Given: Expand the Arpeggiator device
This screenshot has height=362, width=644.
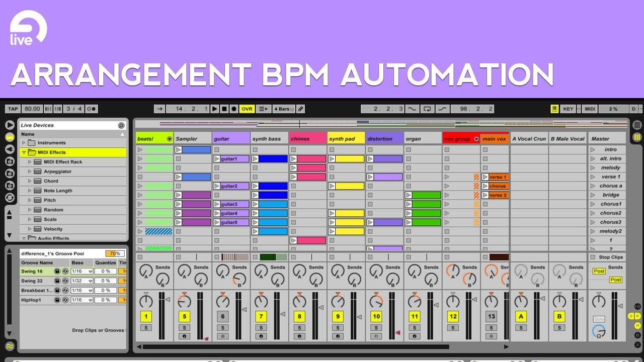Looking at the screenshot, I should (x=30, y=171).
